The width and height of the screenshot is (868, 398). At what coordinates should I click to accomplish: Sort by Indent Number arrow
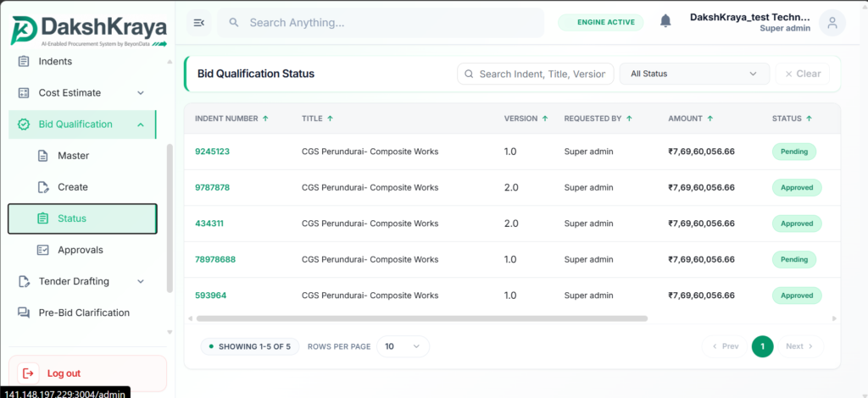[x=265, y=119]
